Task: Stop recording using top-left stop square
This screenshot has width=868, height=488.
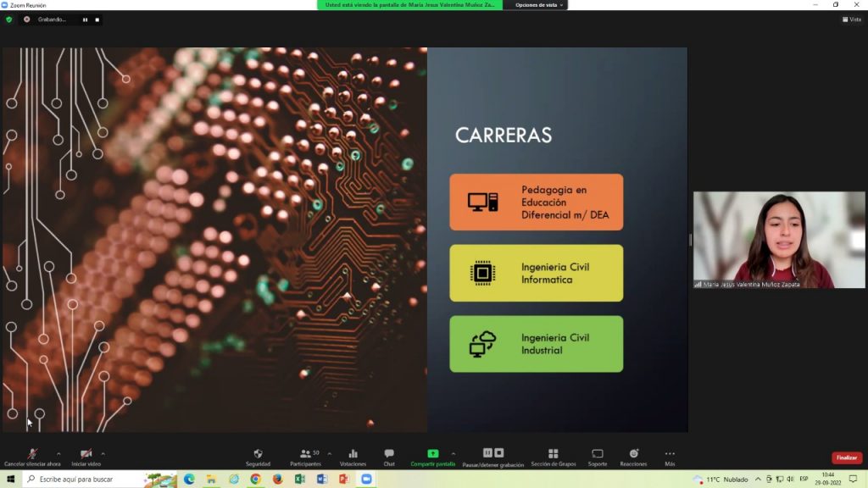Action: (97, 19)
